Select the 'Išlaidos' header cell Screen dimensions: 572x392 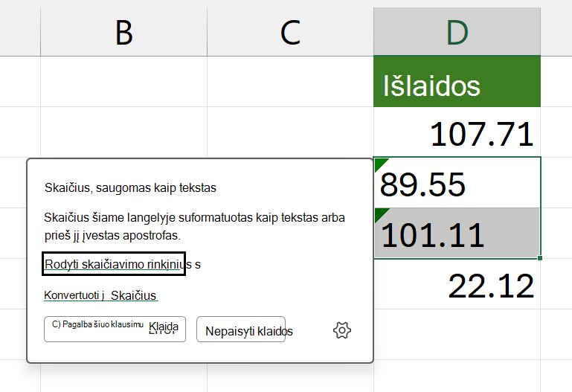click(457, 81)
